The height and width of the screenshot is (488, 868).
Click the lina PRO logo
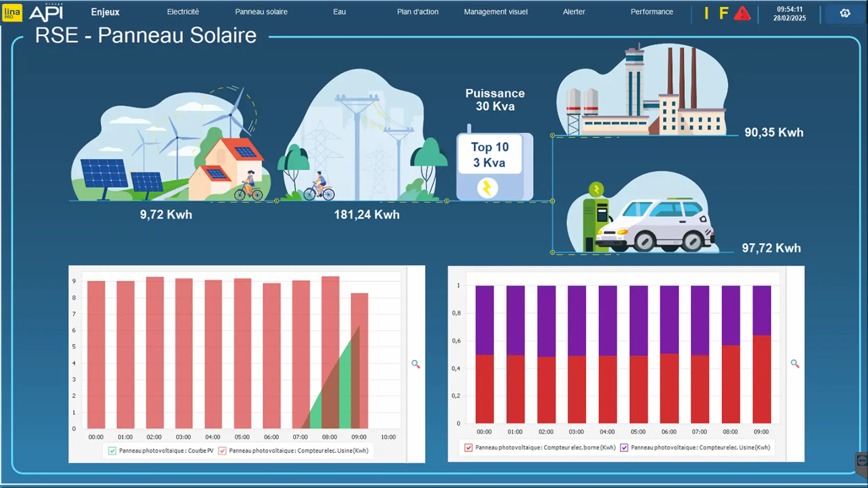[12, 13]
